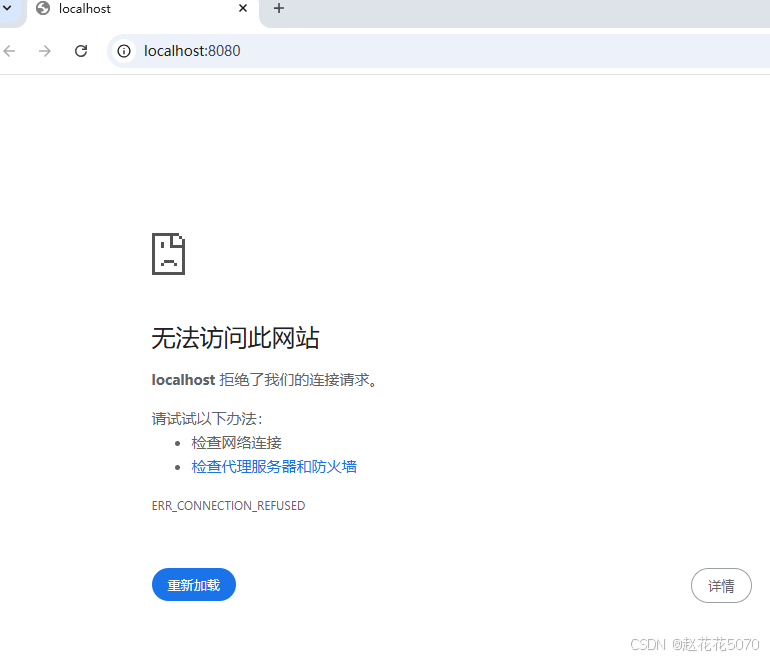Select the ERR_CONNECTION_REFUSED error code text
Image resolution: width=770 pixels, height=658 pixels.
click(228, 506)
